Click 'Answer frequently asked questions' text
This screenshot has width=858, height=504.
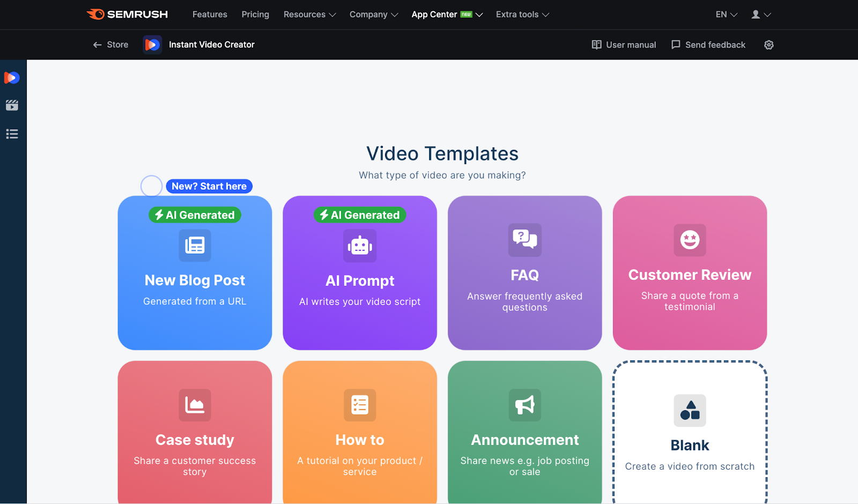tap(525, 302)
